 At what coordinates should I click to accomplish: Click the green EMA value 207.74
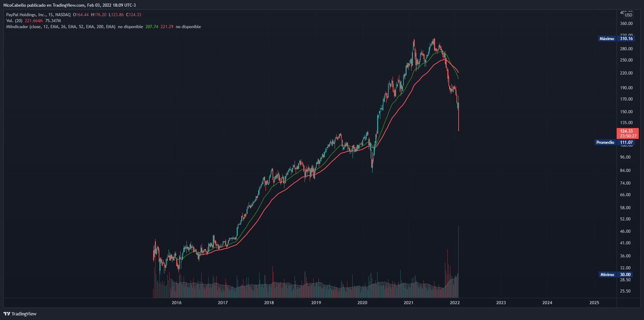pos(152,27)
